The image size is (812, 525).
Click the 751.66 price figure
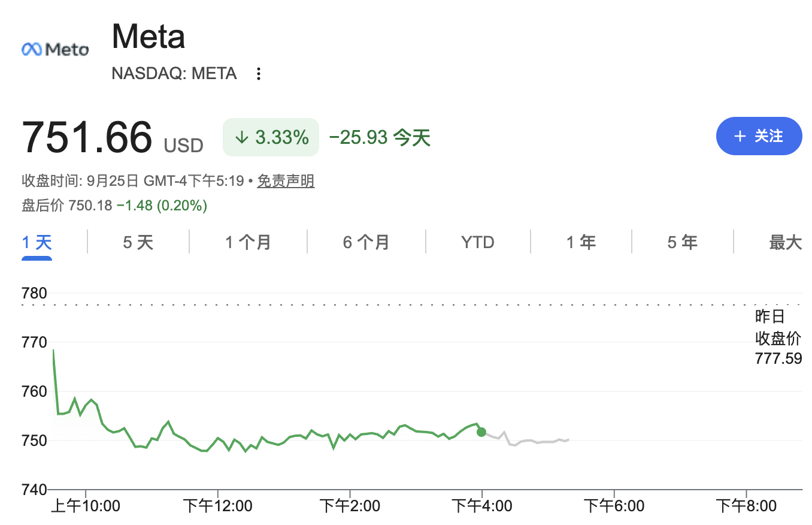coord(87,137)
